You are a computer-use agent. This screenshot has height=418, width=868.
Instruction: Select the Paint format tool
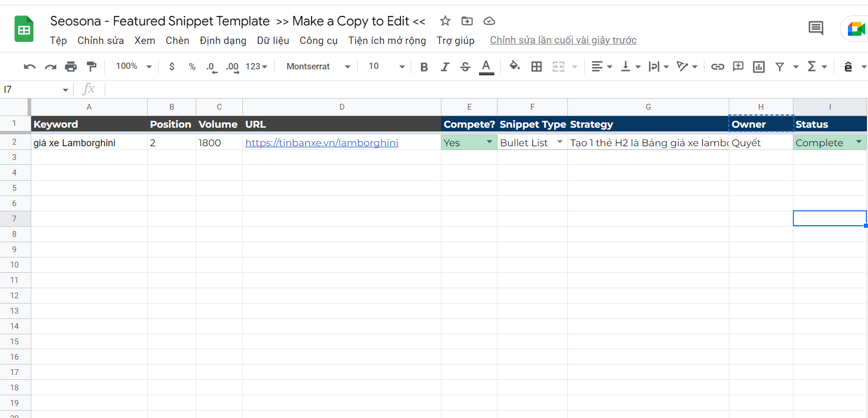[x=92, y=66]
